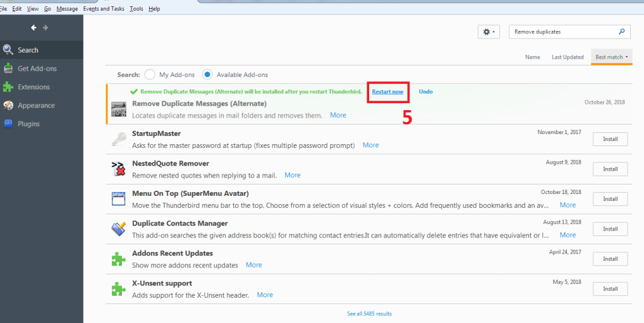This screenshot has width=644, height=323.
Task: Click the green Extensions puzzle icon
Action: (x=8, y=87)
